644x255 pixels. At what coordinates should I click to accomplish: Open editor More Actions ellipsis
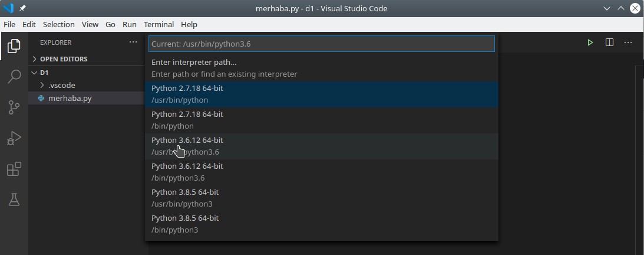click(x=628, y=42)
